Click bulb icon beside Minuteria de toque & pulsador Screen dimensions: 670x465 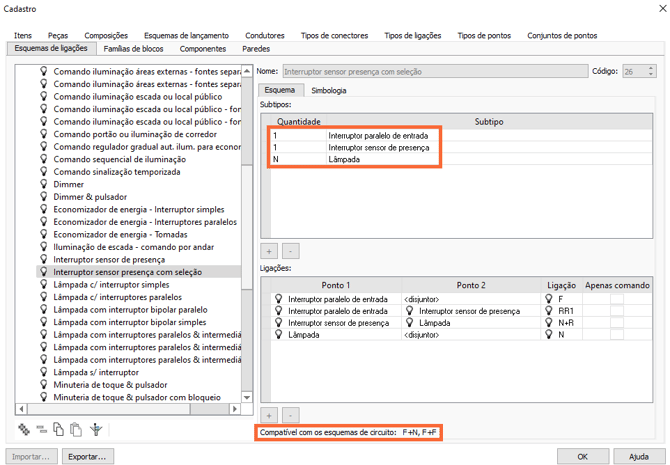(x=43, y=384)
